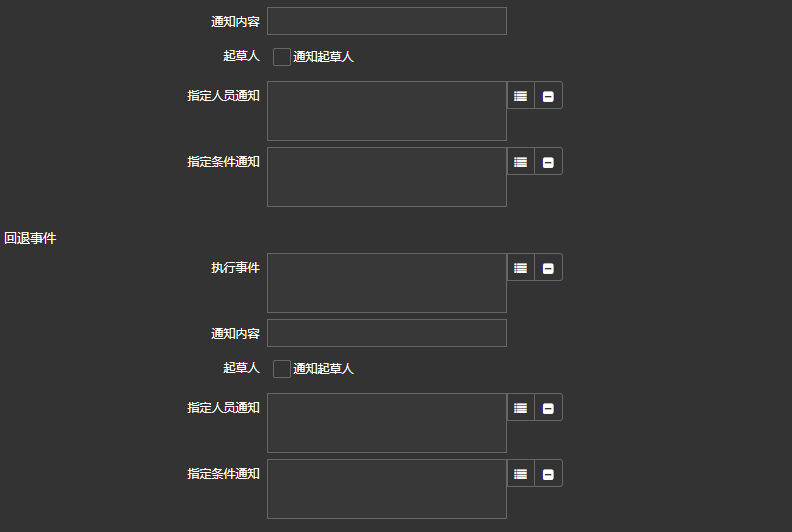Click minus icon for 指定条件通知 under 回退事件
The height and width of the screenshot is (532, 792).
(x=548, y=474)
